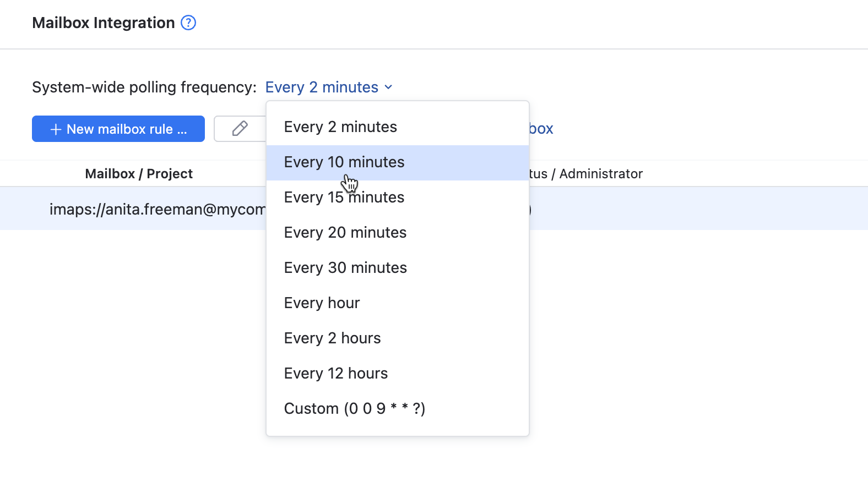Screen dimensions: 868x493
Task: Click the Mailbox Integration page title
Action: tap(104, 23)
